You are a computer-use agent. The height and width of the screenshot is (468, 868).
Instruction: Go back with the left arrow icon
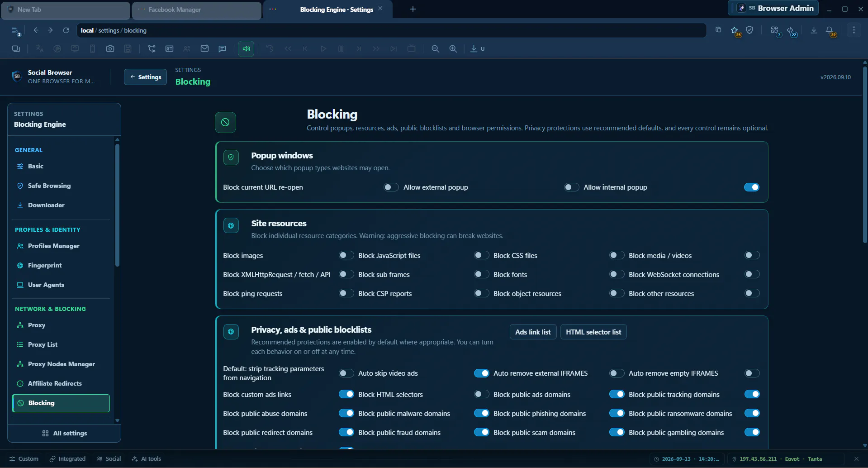[x=36, y=30]
